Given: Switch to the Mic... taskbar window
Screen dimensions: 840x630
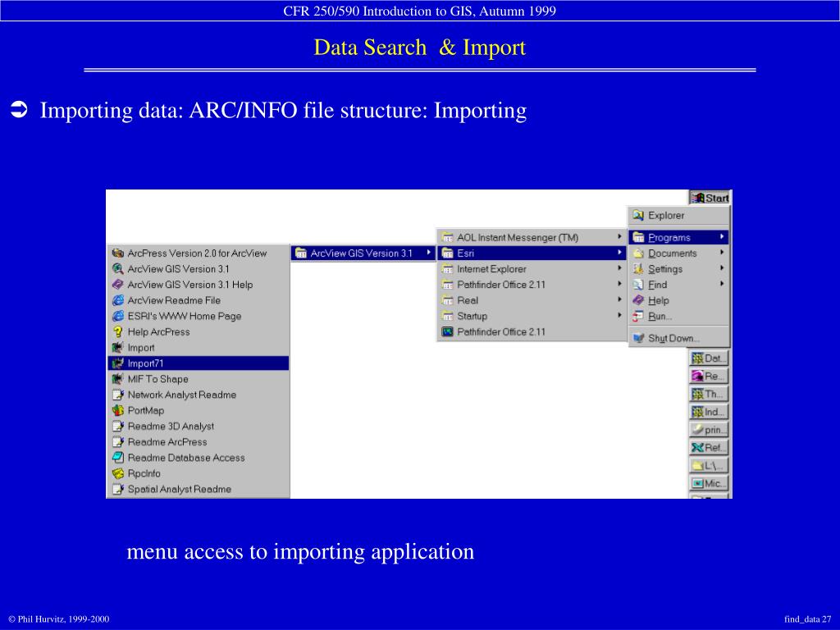Looking at the screenshot, I should click(710, 483).
